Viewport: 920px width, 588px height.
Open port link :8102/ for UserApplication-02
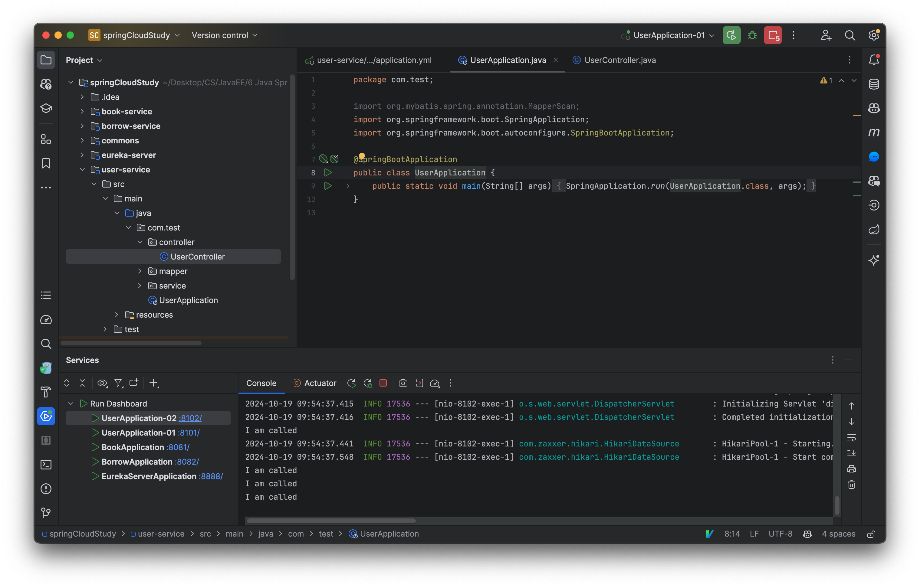(x=190, y=418)
